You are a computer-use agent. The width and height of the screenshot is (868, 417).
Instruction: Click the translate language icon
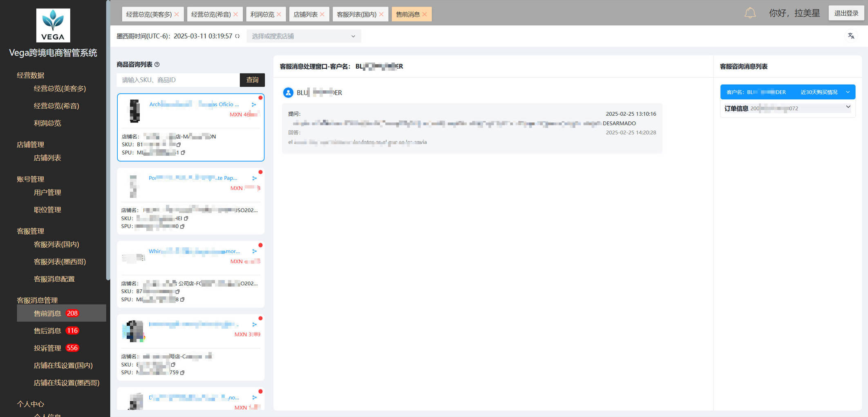[851, 36]
